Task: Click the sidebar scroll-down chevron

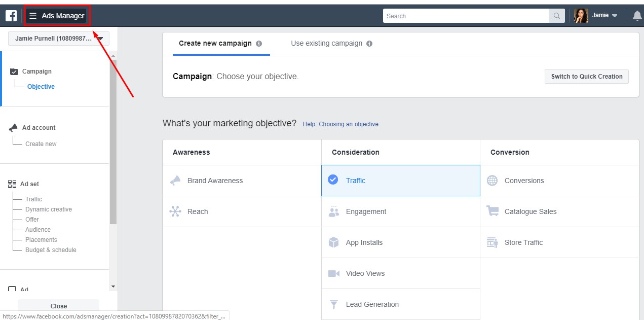Action: [113, 286]
